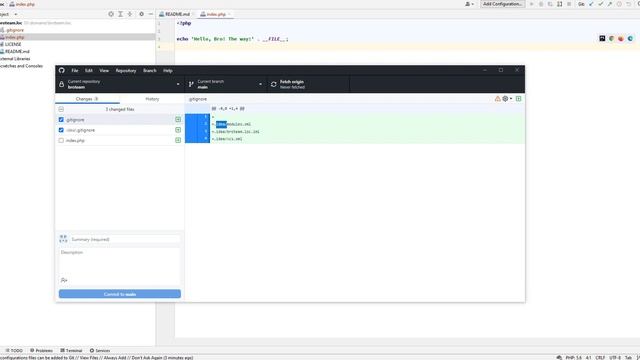
Task: Toggle the select-all changed files checkbox
Action: 61,109
